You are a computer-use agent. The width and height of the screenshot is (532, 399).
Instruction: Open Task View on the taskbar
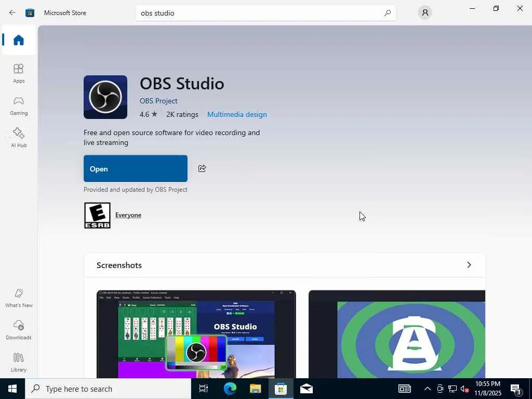pyautogui.click(x=204, y=389)
